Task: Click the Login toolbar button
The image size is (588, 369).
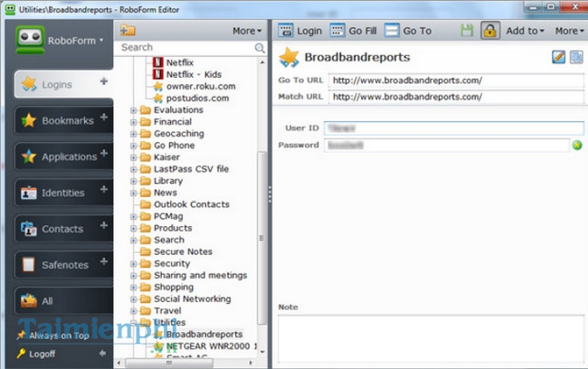Action: tap(300, 31)
